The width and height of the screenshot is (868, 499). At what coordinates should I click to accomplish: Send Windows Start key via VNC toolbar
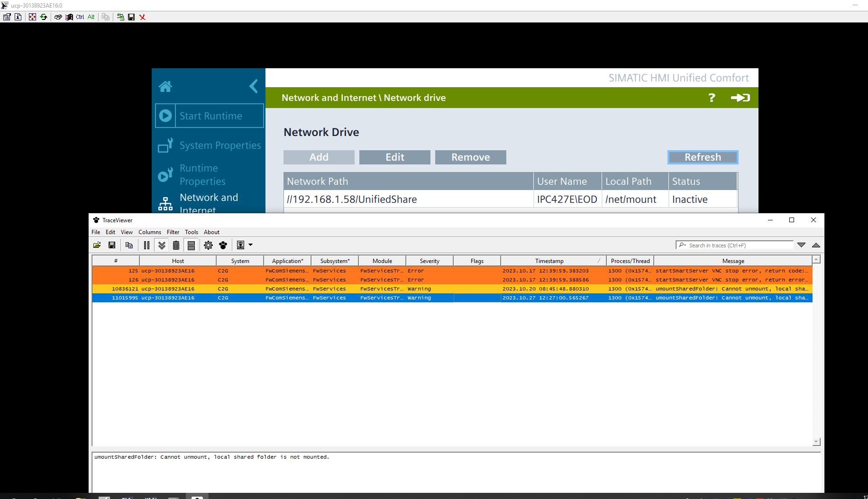coord(69,17)
